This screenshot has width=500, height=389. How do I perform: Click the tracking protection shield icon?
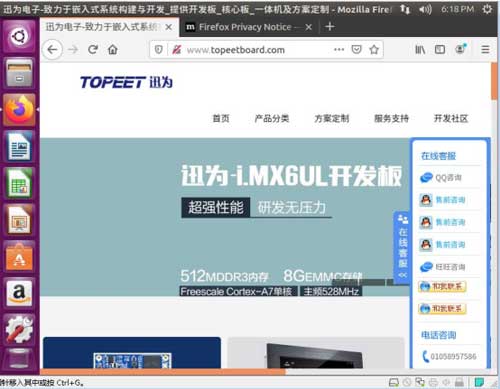(x=159, y=50)
